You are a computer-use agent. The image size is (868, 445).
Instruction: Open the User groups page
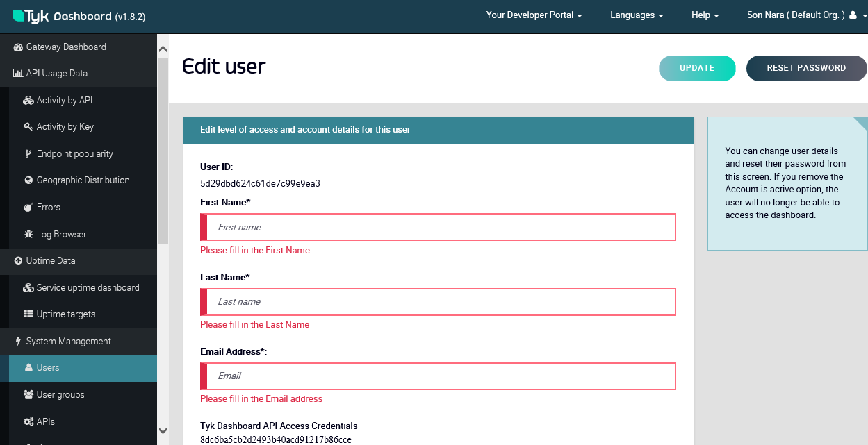(83, 395)
